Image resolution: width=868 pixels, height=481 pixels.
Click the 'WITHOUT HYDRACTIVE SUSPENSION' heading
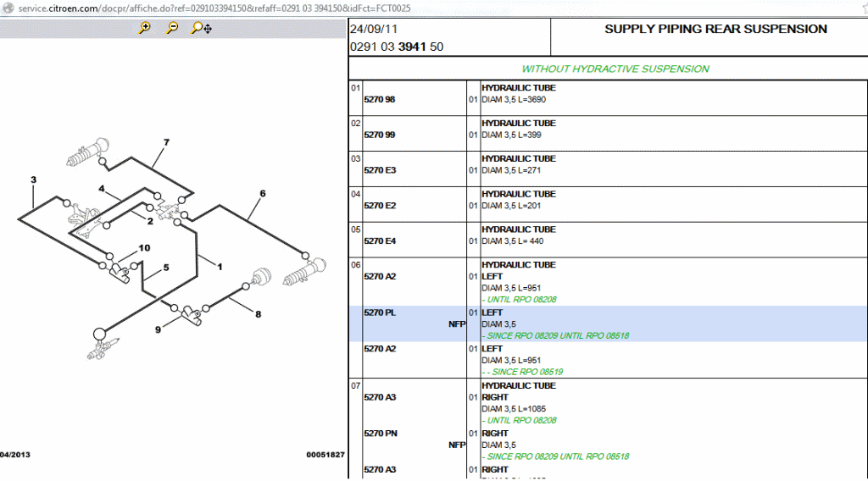pos(615,69)
